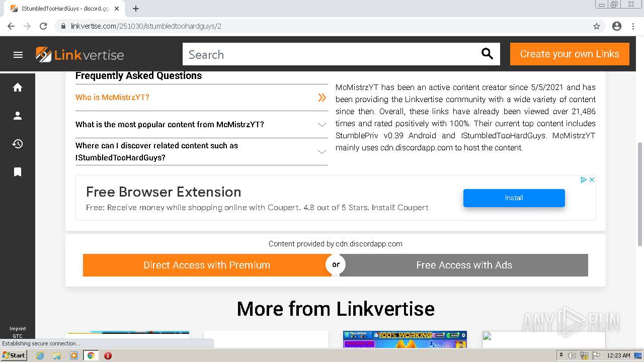644x362 pixels.
Task: Reload the page
Action: click(x=43, y=26)
